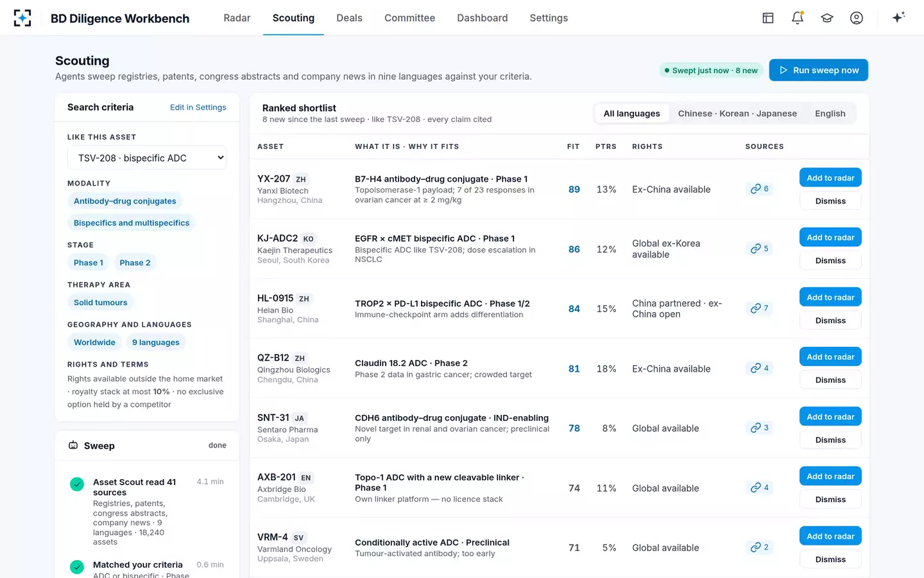
Task: Click the SNT-31 asset name
Action: (x=273, y=417)
